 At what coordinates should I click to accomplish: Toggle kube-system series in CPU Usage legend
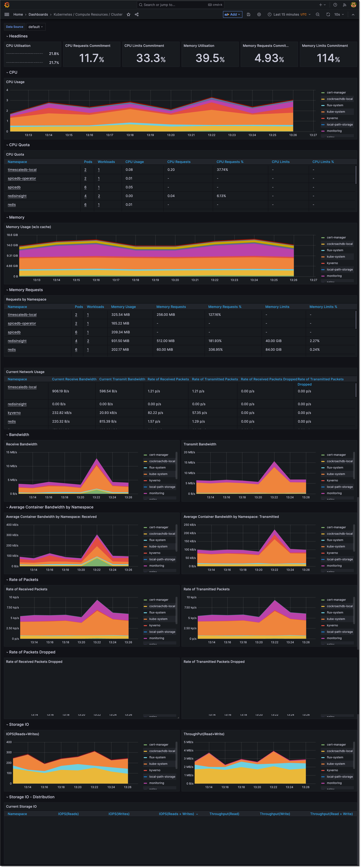click(336, 112)
